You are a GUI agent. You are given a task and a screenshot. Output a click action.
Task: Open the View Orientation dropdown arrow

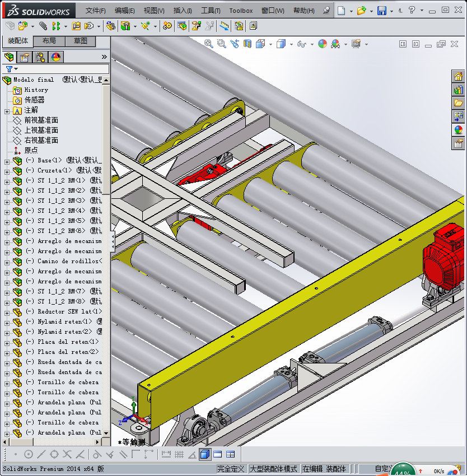pyautogui.click(x=271, y=44)
